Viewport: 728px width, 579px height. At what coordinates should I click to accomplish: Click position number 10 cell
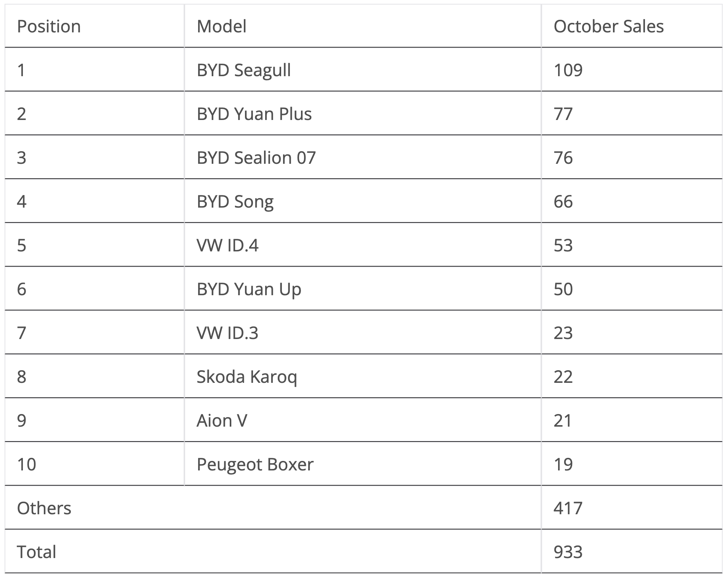(27, 464)
